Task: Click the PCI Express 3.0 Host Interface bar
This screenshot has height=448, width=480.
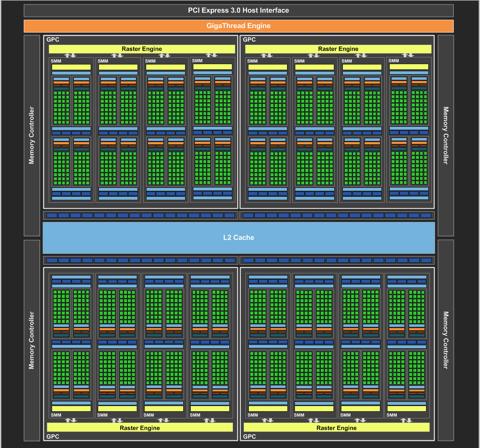Action: coord(238,10)
